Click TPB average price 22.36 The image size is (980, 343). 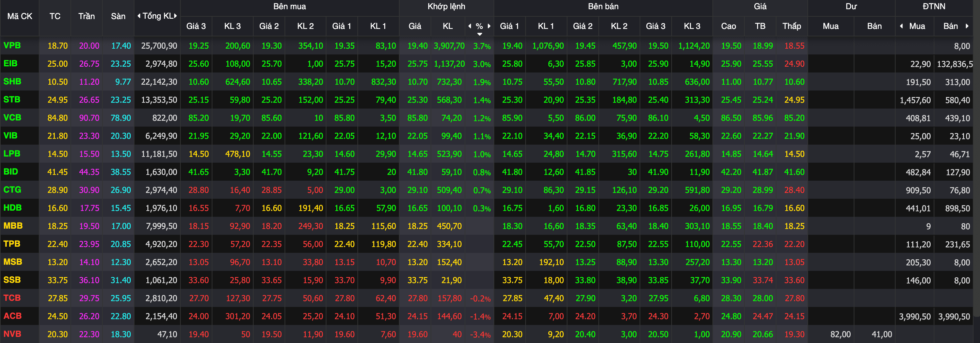click(762, 244)
